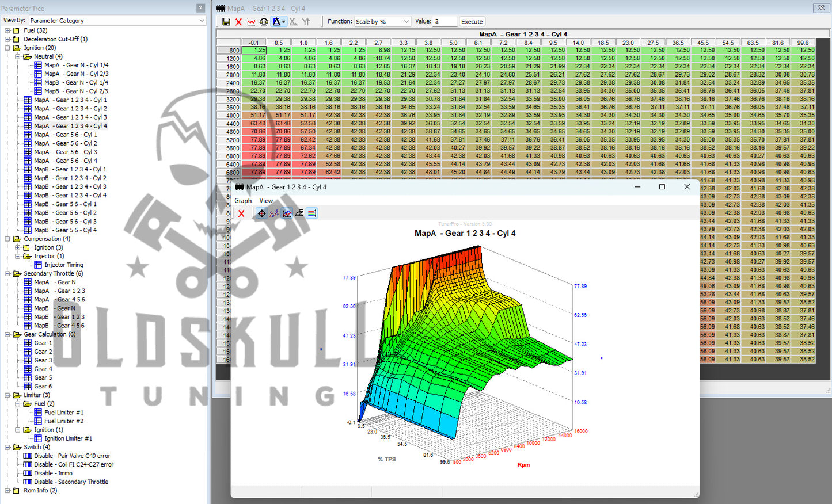
Task: Click the red X in table toolbar
Action: (238, 22)
